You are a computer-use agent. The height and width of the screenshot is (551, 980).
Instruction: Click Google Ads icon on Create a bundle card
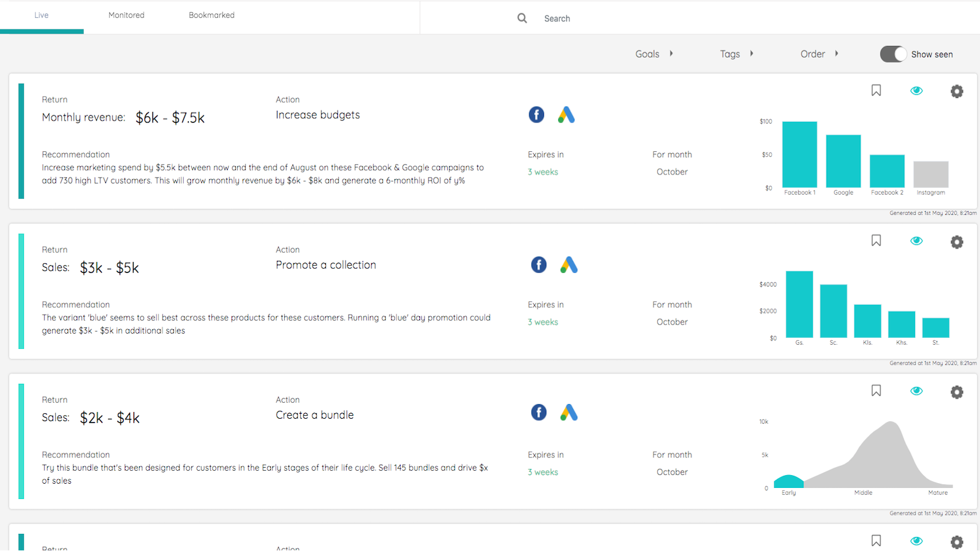[569, 412]
